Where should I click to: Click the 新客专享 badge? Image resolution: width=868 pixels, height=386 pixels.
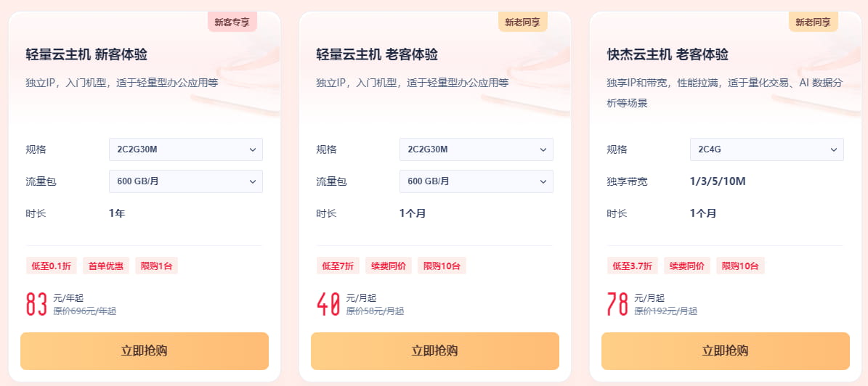click(x=232, y=22)
